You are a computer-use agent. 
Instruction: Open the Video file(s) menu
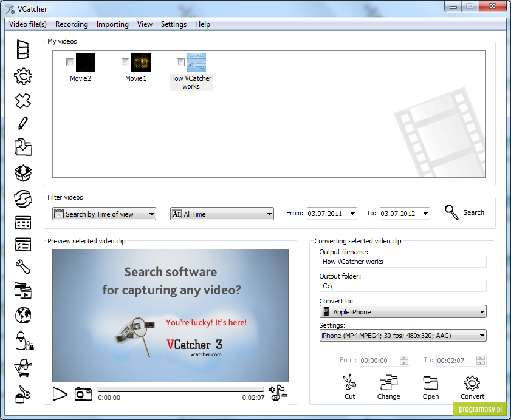click(x=28, y=24)
